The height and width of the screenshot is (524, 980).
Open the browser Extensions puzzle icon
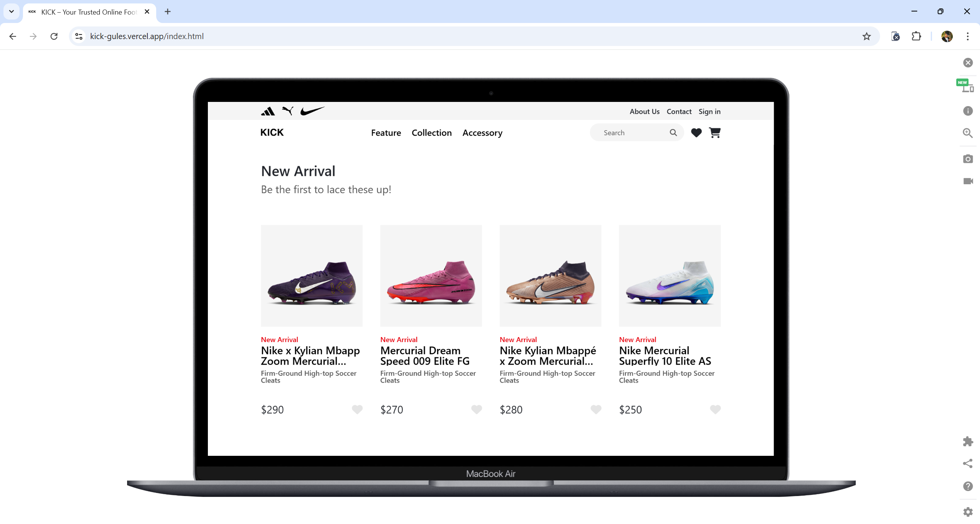pyautogui.click(x=916, y=36)
